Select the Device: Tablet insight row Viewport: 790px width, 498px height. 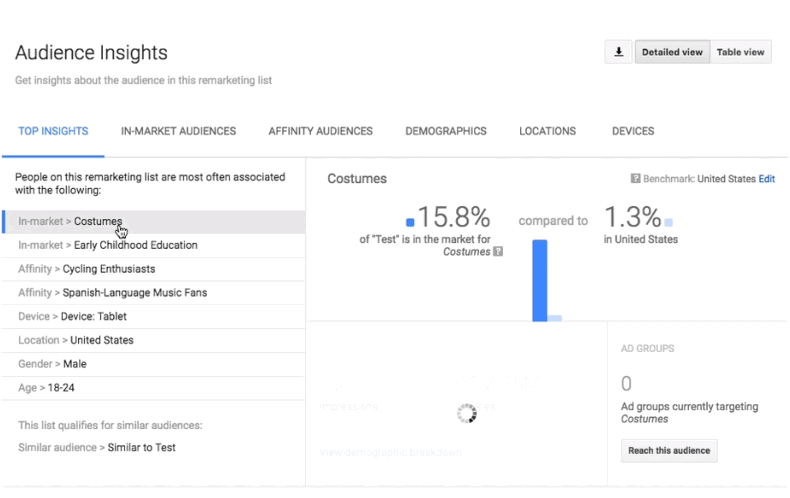click(154, 317)
